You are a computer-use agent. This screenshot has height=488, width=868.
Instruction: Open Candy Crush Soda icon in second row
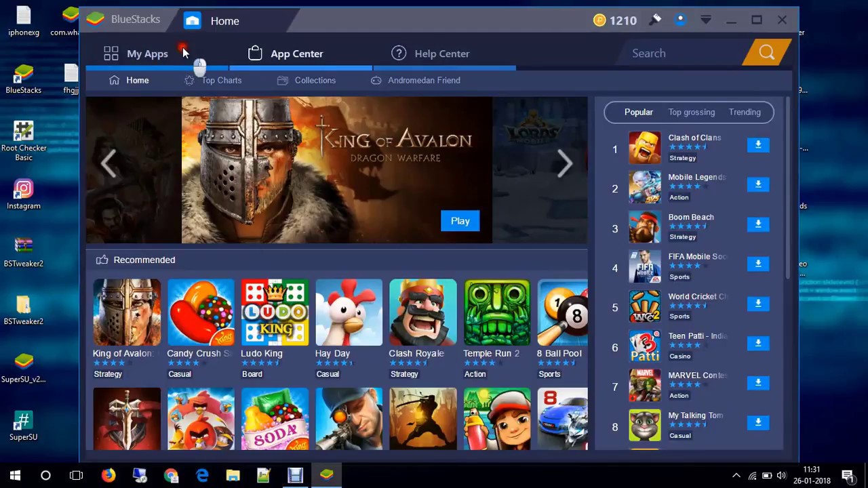click(x=275, y=418)
